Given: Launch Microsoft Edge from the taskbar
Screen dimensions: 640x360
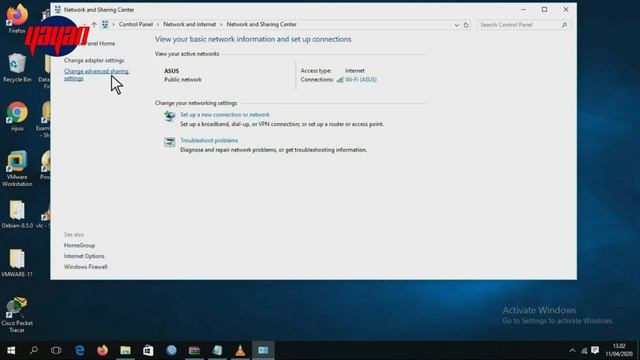Looking at the screenshot, I should [80, 350].
